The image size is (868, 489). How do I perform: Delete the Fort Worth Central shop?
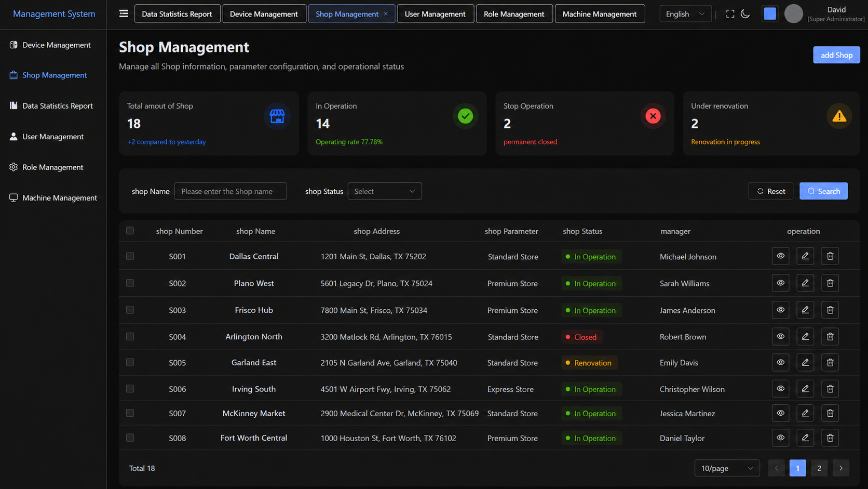[830, 438]
